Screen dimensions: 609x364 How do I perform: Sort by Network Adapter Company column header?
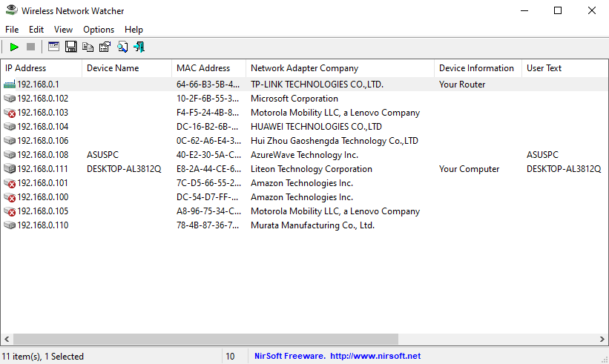pos(340,68)
